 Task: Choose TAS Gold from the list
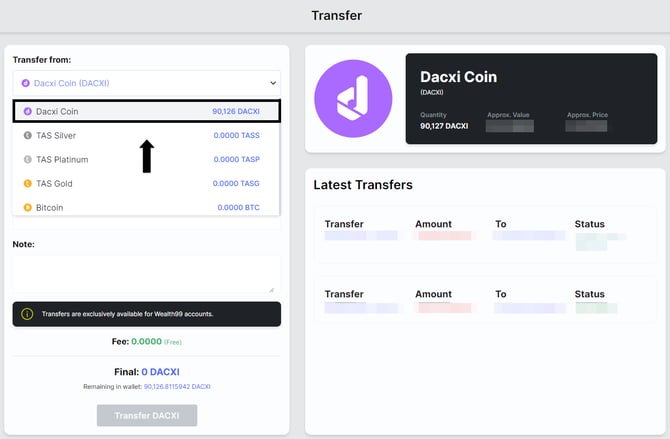(x=147, y=183)
